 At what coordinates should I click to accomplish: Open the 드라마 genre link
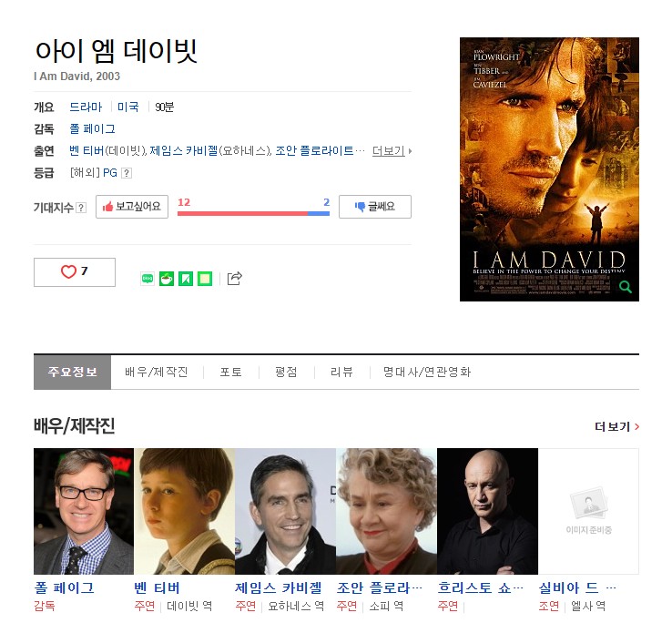click(86, 107)
